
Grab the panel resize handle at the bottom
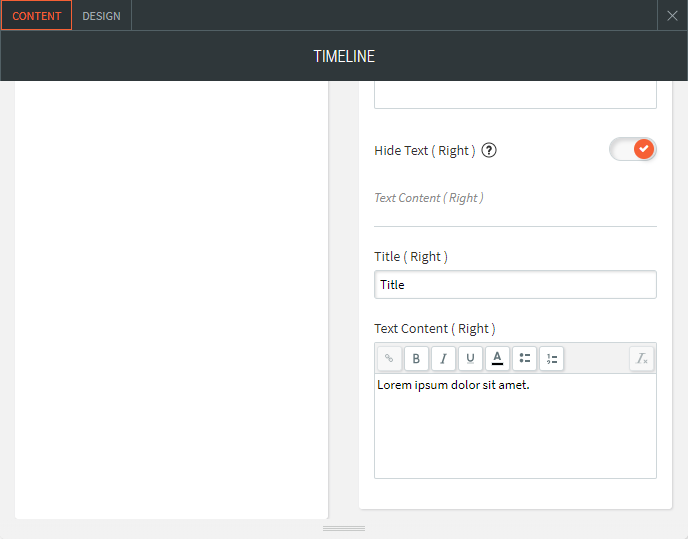coord(344,528)
